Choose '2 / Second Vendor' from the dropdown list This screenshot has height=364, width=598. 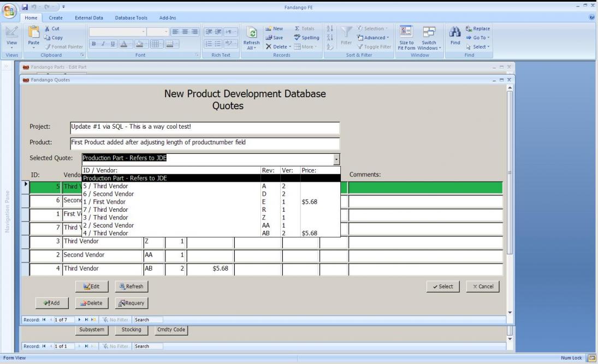tap(211, 225)
